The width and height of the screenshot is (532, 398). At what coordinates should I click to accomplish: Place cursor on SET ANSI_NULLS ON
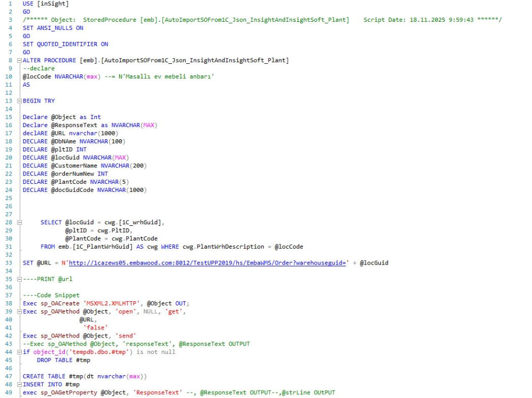(53, 28)
